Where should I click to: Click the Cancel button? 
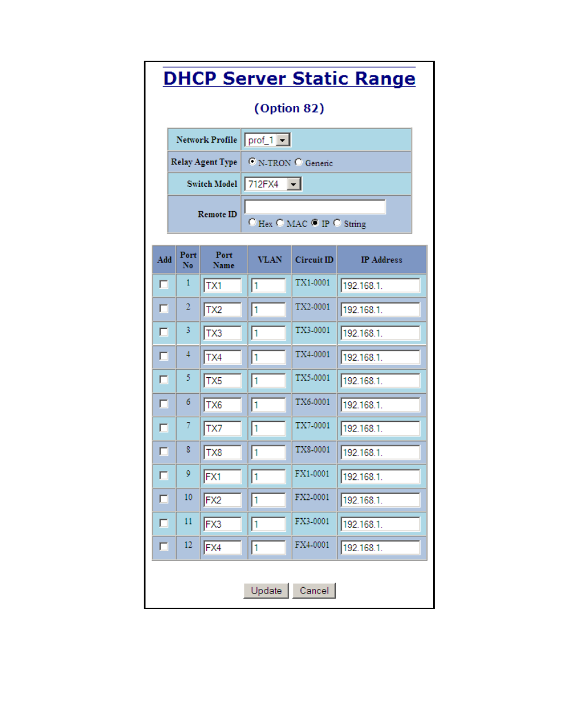tap(314, 591)
